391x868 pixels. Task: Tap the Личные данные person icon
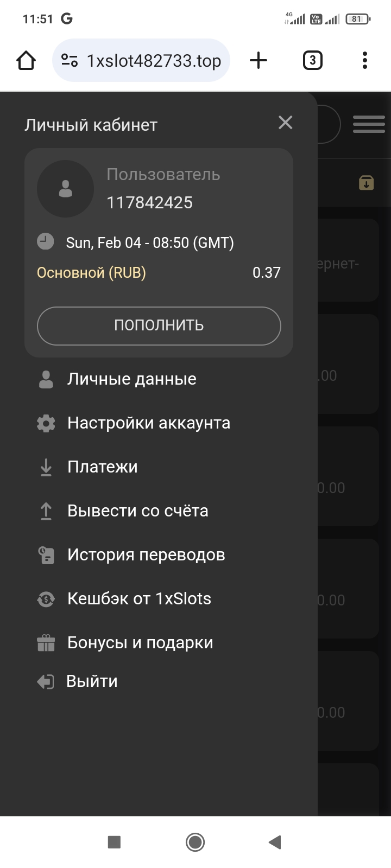[x=46, y=379]
